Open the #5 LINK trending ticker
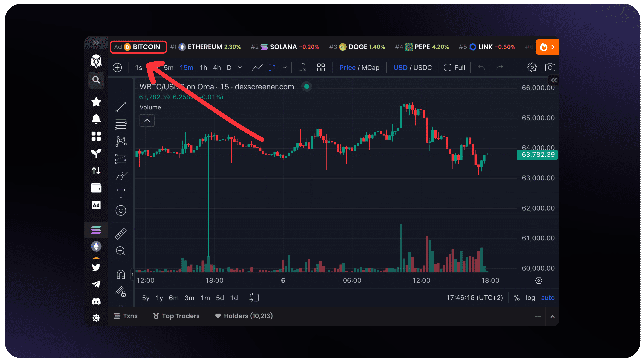The image size is (644, 362). point(487,47)
